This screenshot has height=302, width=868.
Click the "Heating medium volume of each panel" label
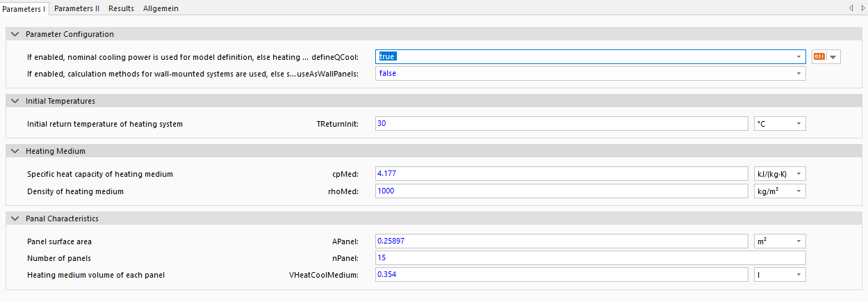(x=96, y=275)
